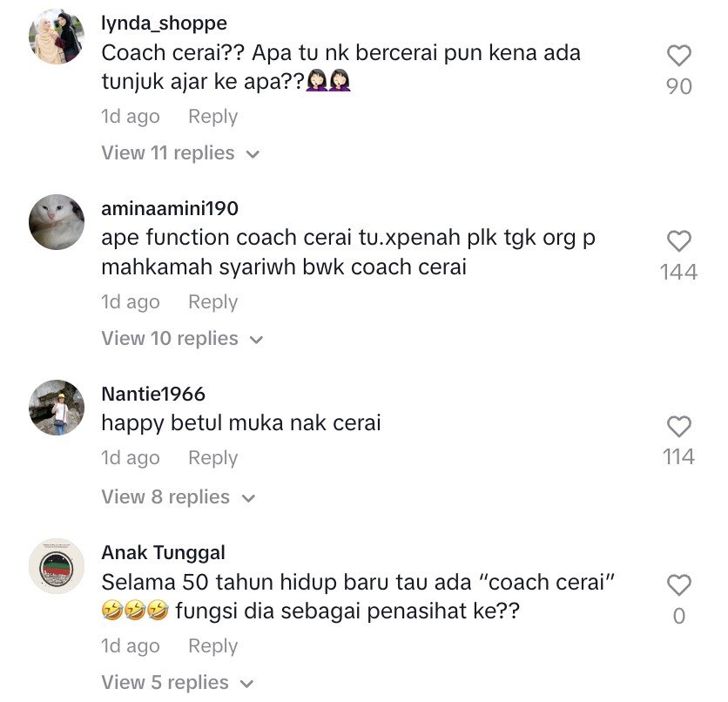Reply to aminaamini190's comment

(212, 301)
